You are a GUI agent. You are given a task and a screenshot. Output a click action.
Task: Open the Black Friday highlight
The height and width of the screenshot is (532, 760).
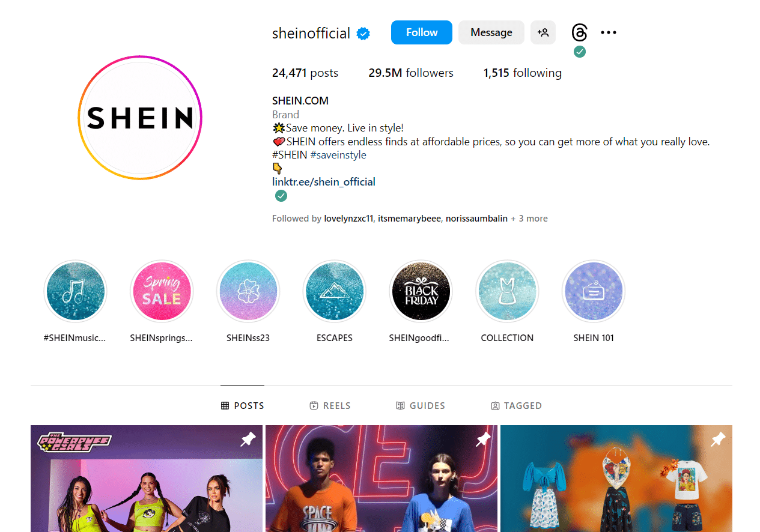point(421,292)
